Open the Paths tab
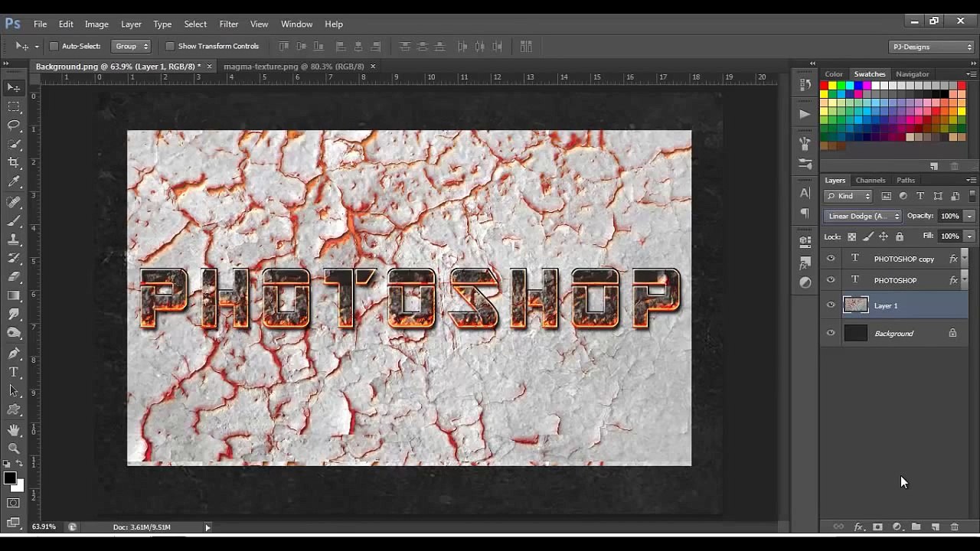Viewport: 980px width, 551px height. coord(906,181)
